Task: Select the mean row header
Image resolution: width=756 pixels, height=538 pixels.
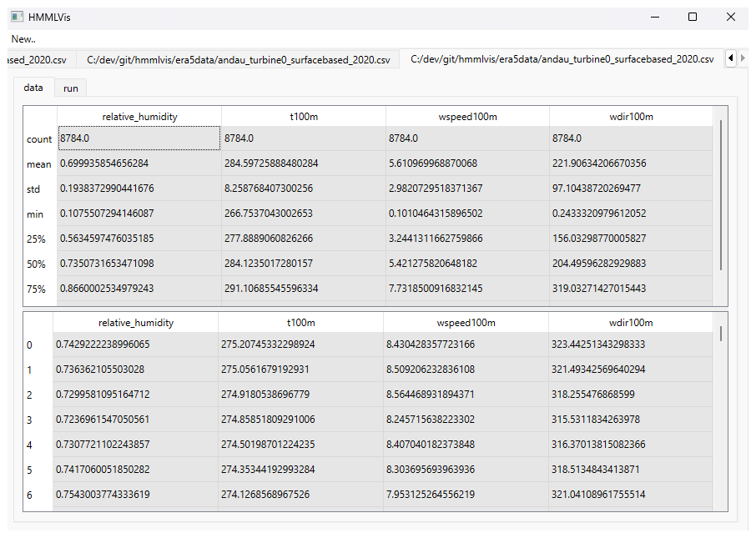Action: click(39, 164)
